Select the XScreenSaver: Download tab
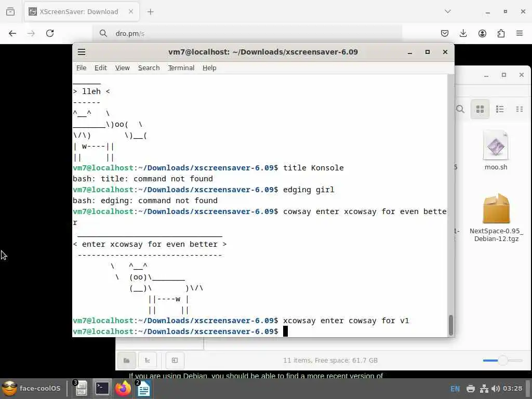 (x=82, y=11)
